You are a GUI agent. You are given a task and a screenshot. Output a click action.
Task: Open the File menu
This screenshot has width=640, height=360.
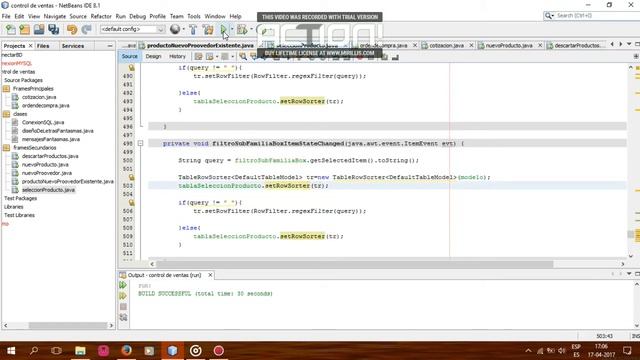6,16
